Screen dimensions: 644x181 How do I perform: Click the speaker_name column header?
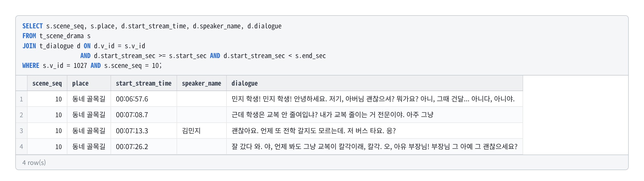tap(202, 83)
